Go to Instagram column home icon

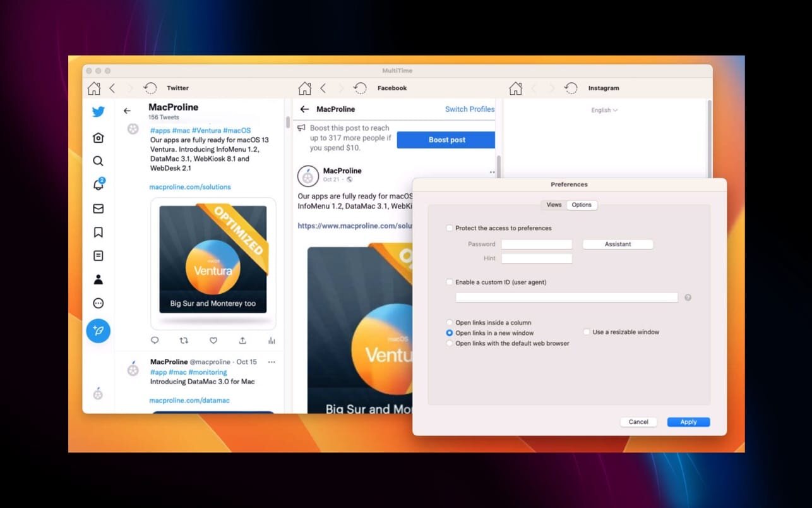515,88
